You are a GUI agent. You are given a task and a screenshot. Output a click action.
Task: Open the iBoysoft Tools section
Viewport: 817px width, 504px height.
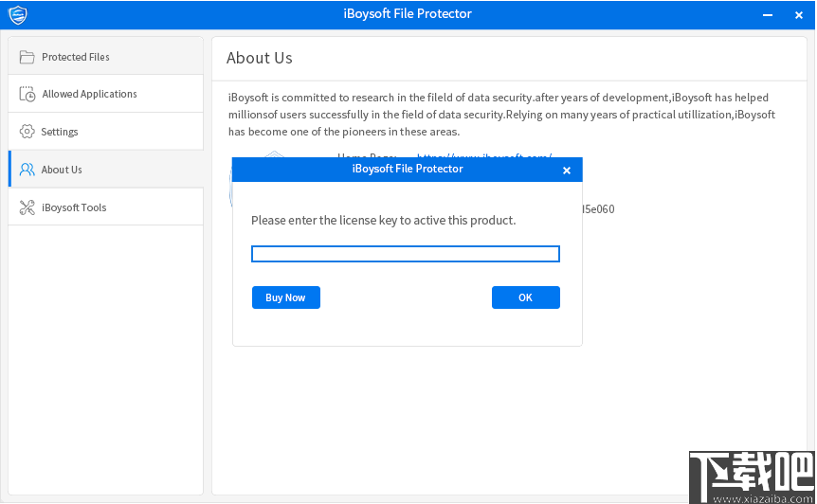106,207
